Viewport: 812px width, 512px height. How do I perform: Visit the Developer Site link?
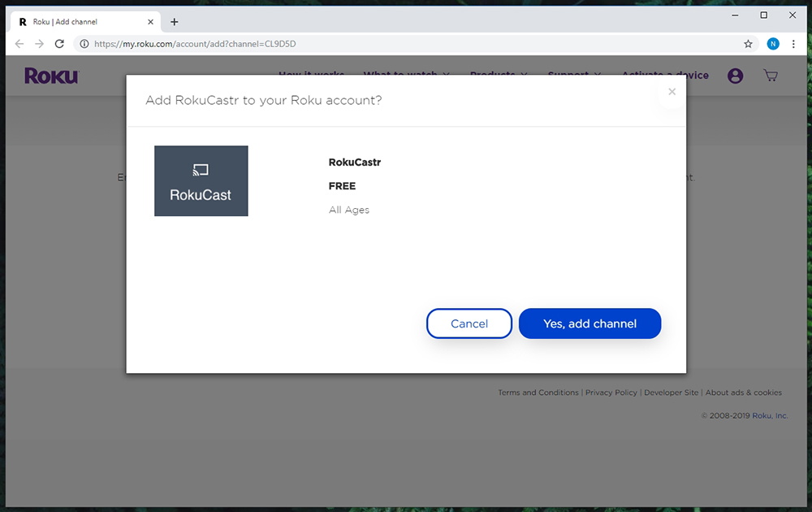click(672, 393)
